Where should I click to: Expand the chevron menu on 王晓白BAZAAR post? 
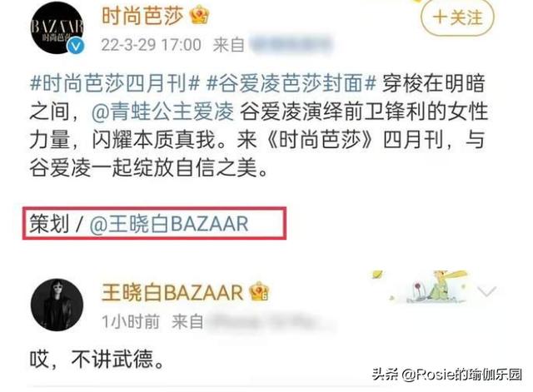(486, 290)
